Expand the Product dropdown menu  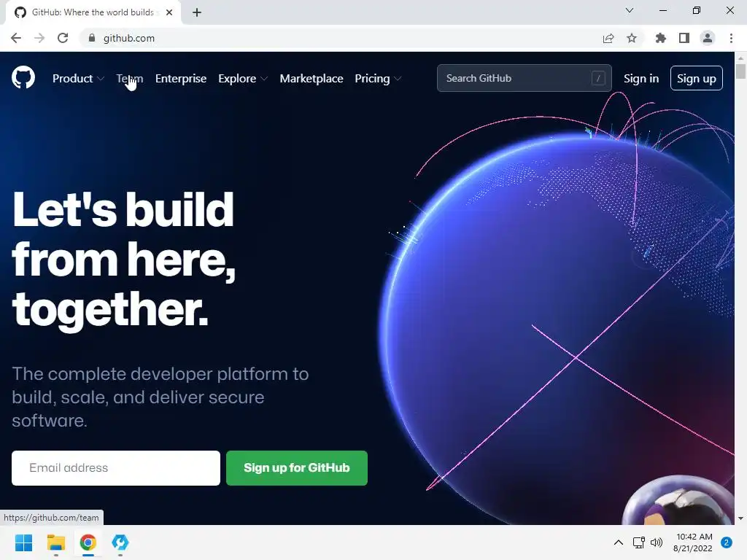tap(78, 79)
